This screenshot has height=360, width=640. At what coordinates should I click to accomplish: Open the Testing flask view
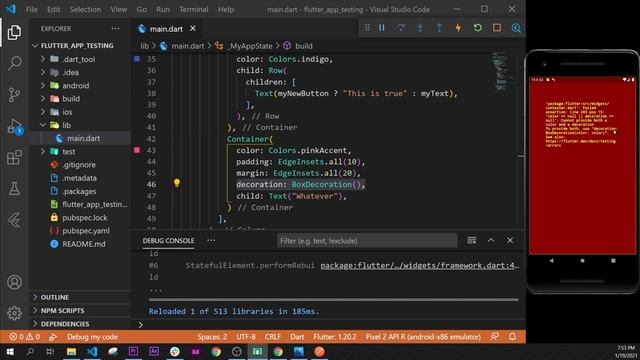[14, 189]
